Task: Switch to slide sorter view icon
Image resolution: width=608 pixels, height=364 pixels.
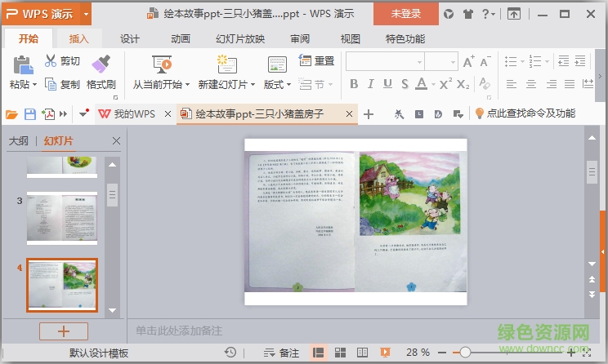Action: point(340,353)
